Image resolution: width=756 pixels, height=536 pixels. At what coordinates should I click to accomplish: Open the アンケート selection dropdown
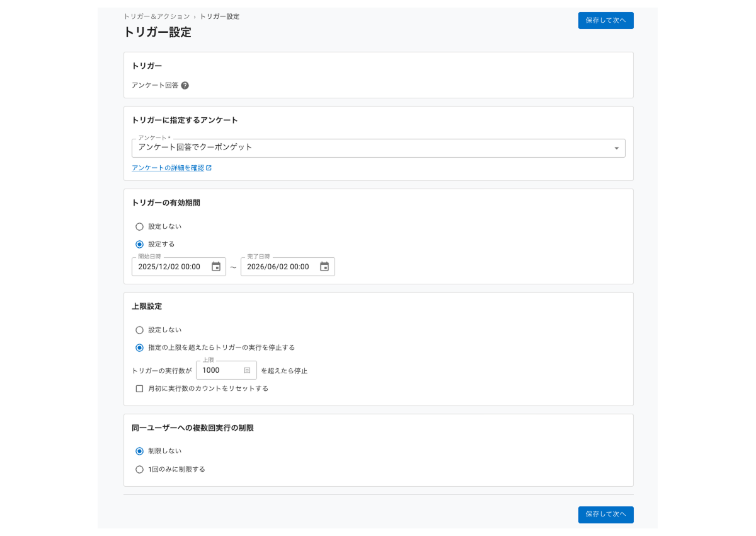[616, 148]
